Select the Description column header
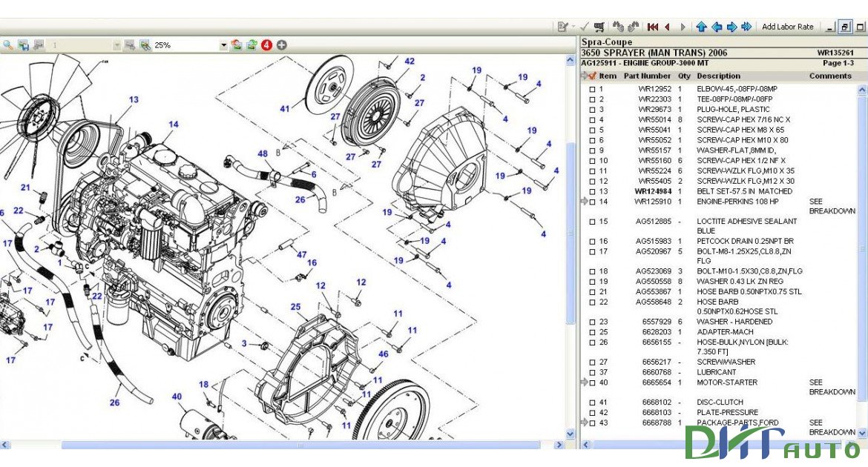Screen dimensions: 868x467 [x=717, y=76]
